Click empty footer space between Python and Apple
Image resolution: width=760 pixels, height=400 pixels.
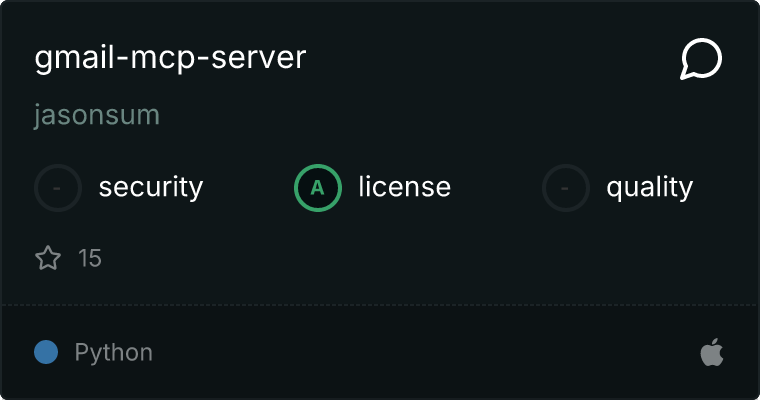(420, 353)
